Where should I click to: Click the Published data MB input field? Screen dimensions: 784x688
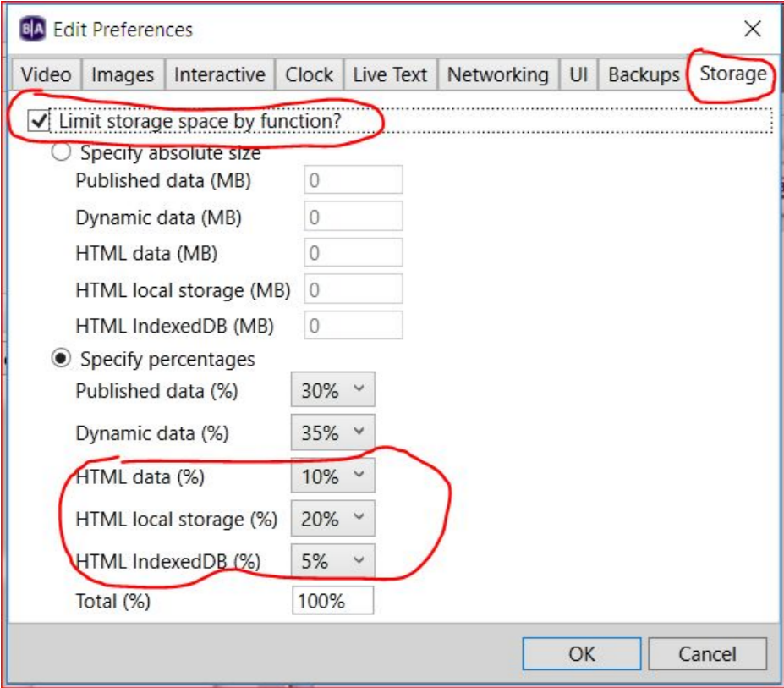[x=353, y=180]
